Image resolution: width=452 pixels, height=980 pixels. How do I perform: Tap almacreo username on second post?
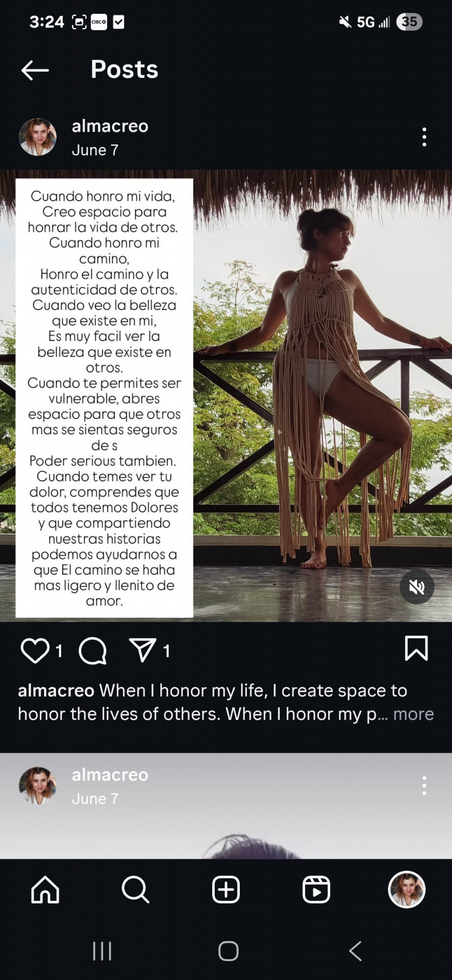click(110, 775)
